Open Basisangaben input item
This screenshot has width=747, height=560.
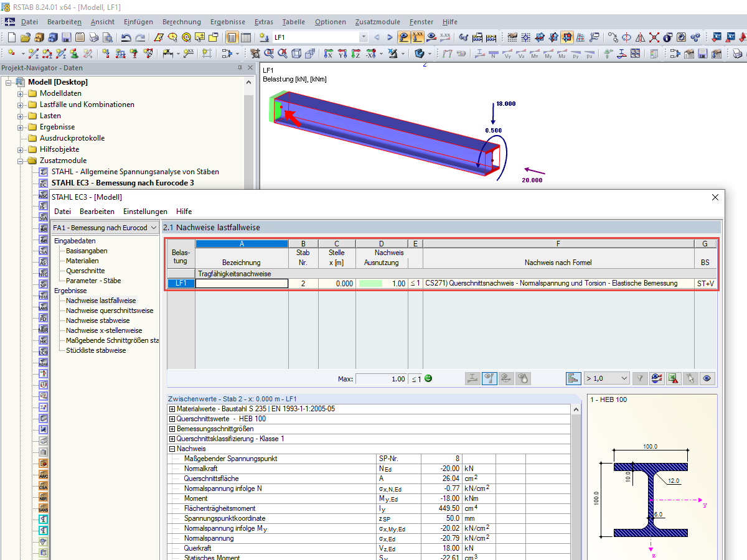[x=87, y=251]
